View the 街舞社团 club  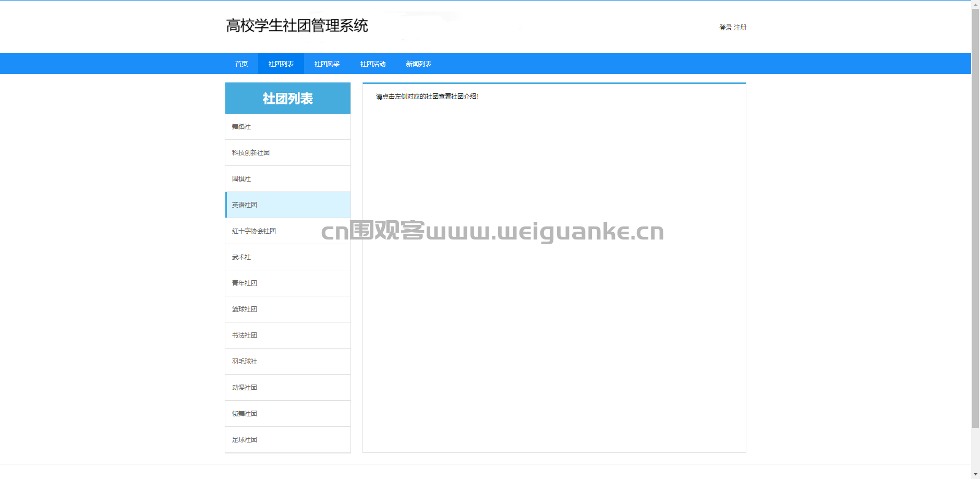point(288,414)
